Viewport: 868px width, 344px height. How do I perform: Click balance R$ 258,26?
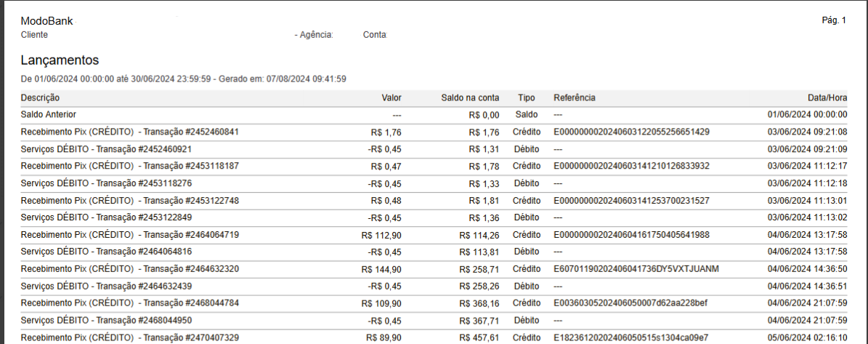tap(479, 287)
